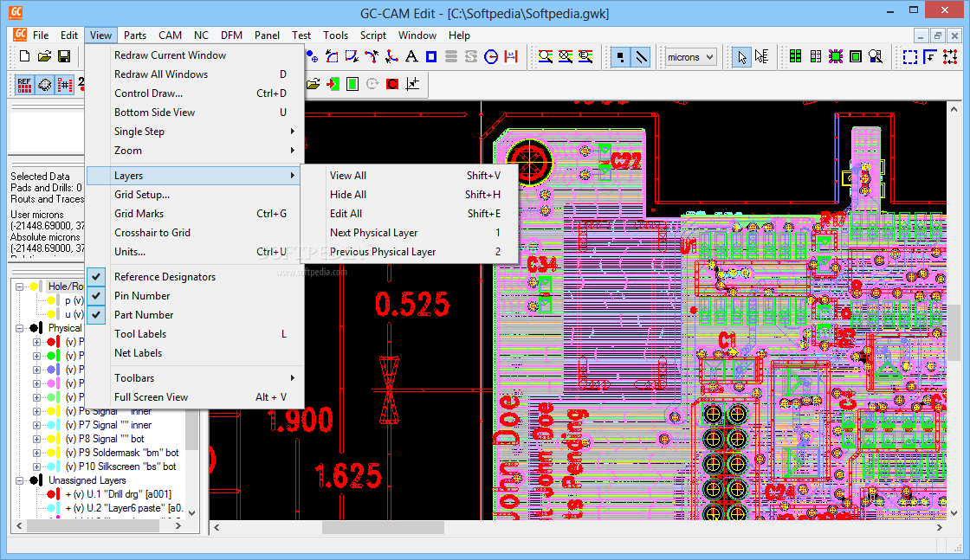Expand the P8 Signal bot layer

point(36,439)
